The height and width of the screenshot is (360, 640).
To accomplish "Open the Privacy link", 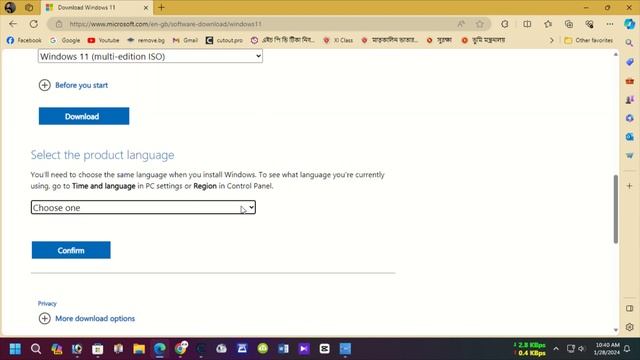I will coord(47,303).
